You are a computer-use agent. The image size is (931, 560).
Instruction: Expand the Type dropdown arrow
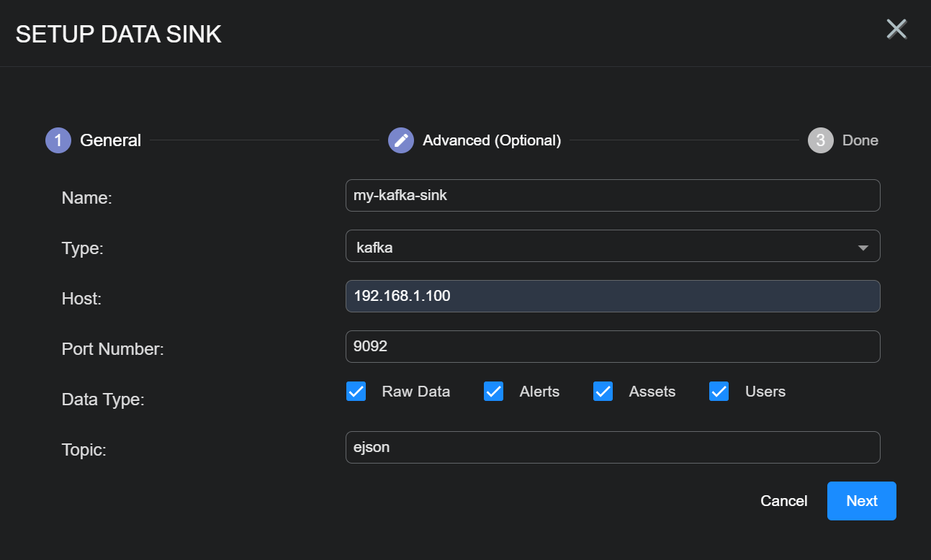(863, 248)
